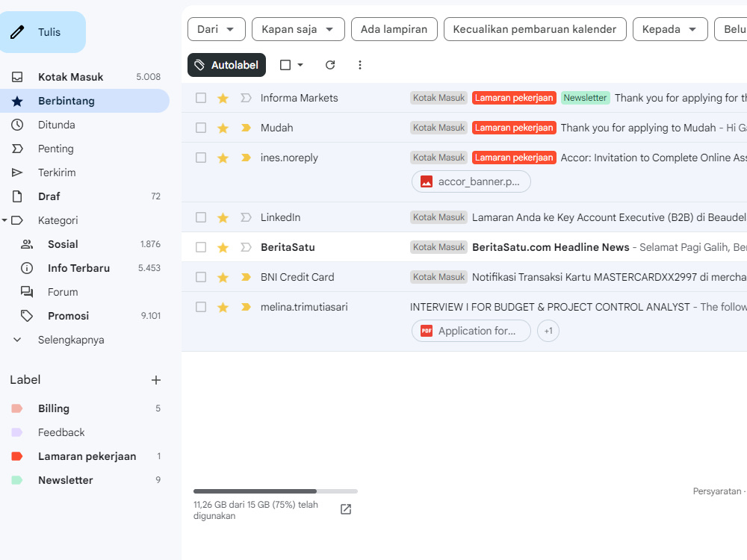Viewport: 747px width, 560px height.
Task: Toggle importance marker on melina.trimutiasari email
Action: pyautogui.click(x=246, y=307)
